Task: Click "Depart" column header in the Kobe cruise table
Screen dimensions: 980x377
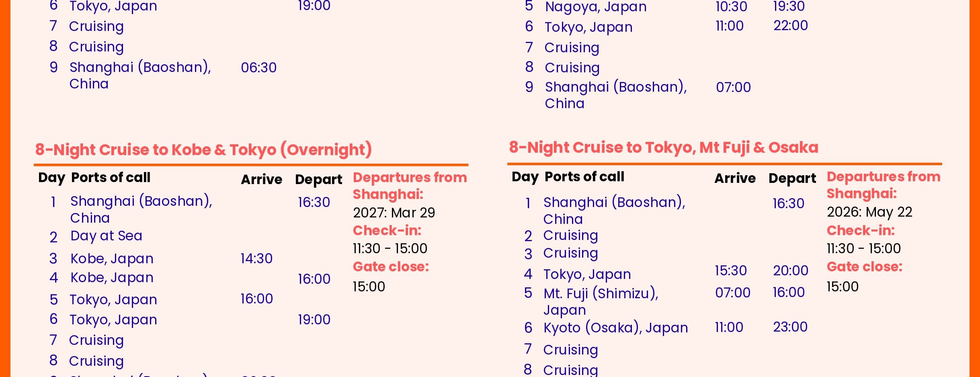Action: [318, 179]
